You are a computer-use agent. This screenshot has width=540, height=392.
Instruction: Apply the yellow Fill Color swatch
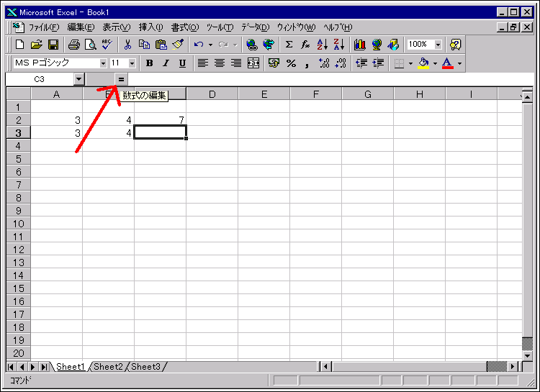[x=423, y=63]
